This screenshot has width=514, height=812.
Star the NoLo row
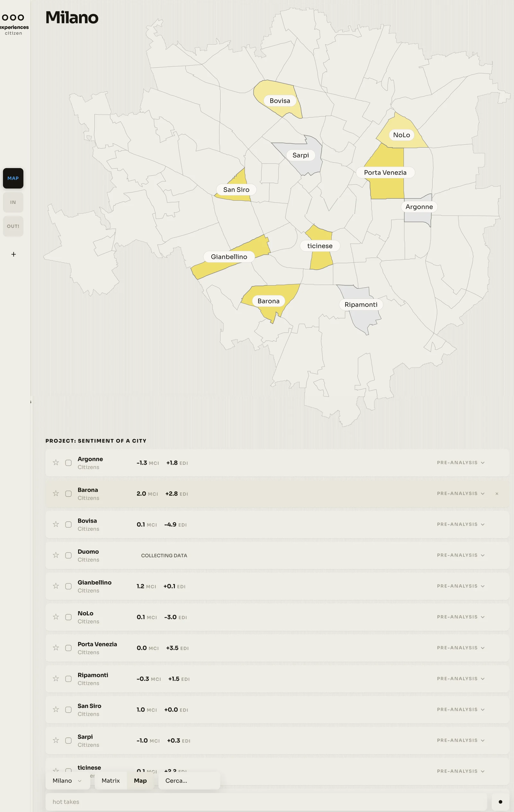tap(56, 617)
